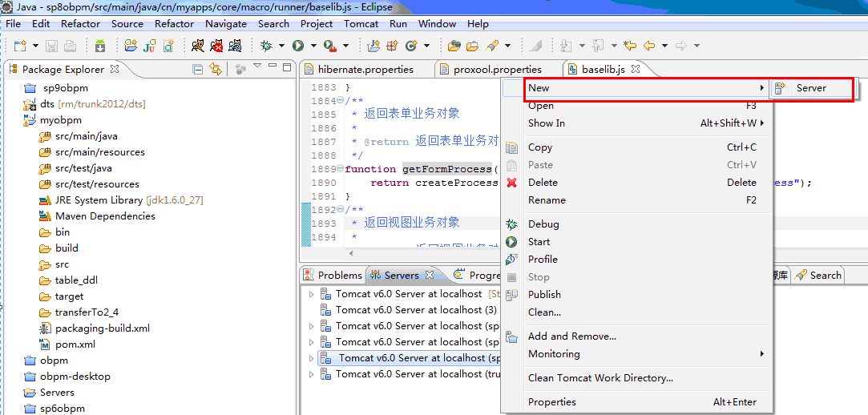
Task: Click Collapse All in Package Explorer
Action: (x=197, y=69)
